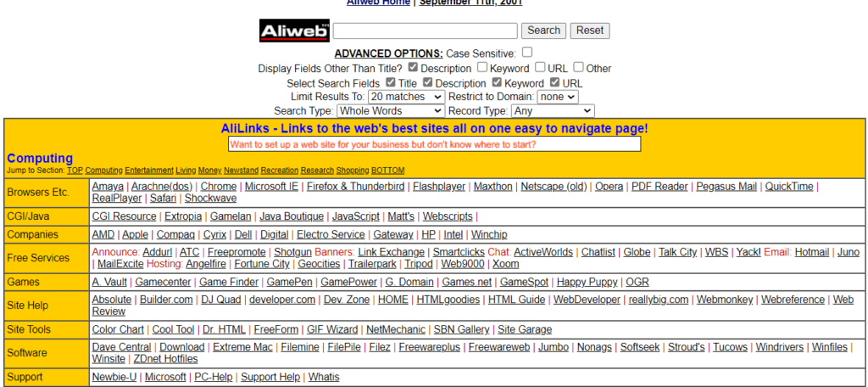Jump to the Computing section link
Screen dimensions: 868x387
tap(104, 171)
